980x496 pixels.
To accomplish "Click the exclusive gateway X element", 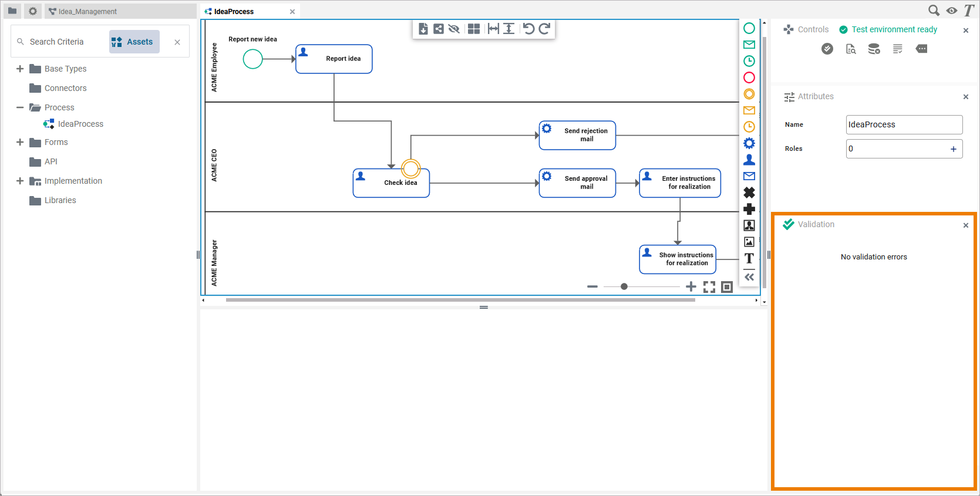I will coord(749,193).
